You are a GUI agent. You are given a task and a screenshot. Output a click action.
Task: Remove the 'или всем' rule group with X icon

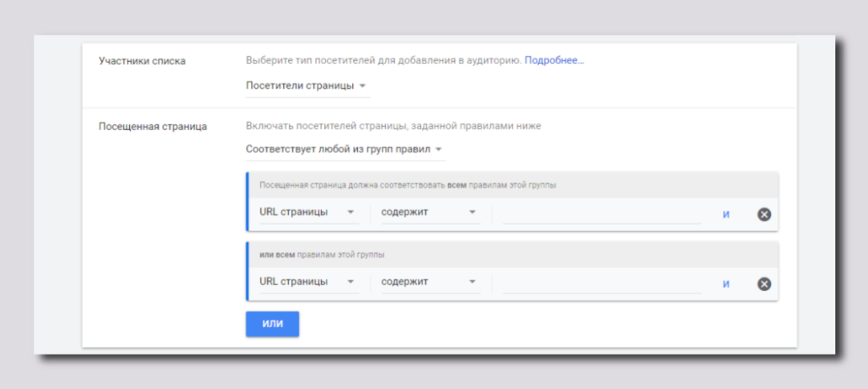tap(764, 284)
